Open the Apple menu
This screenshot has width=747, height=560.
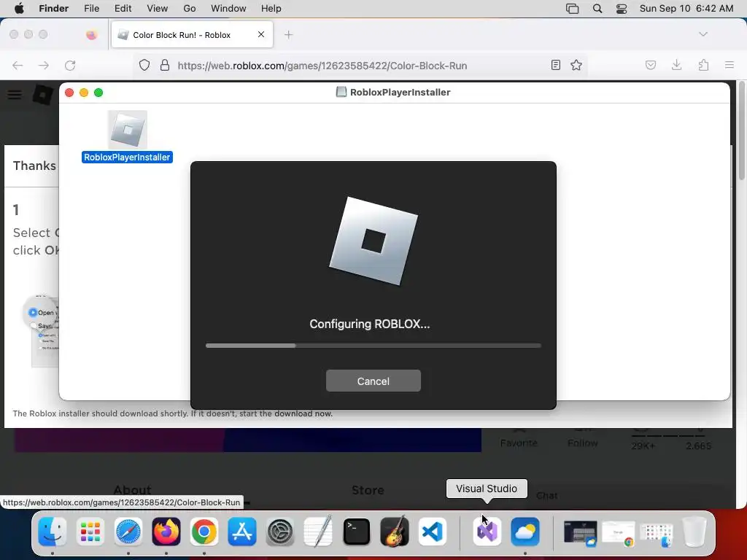(19, 9)
